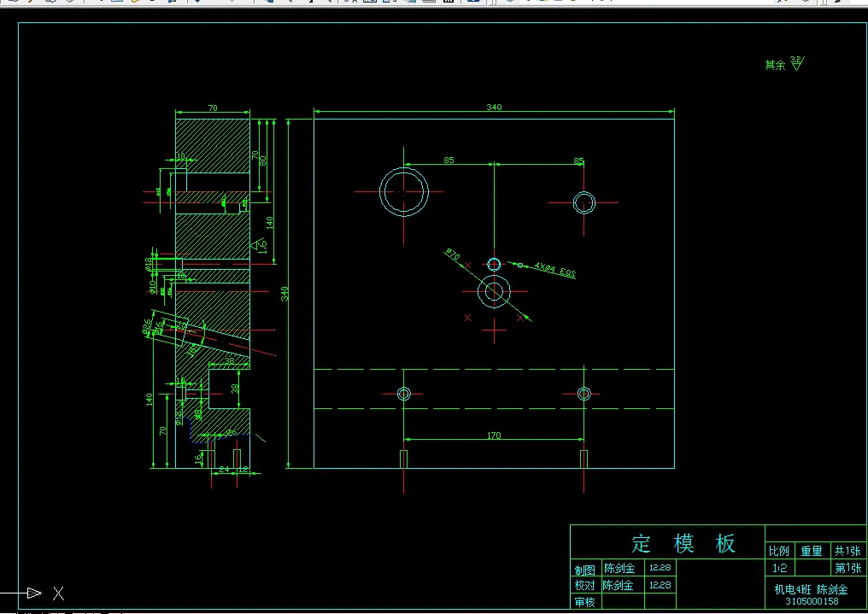Select the 1.6 roughness symbol on section view
Viewport: 868px width, 614px height.
259,244
